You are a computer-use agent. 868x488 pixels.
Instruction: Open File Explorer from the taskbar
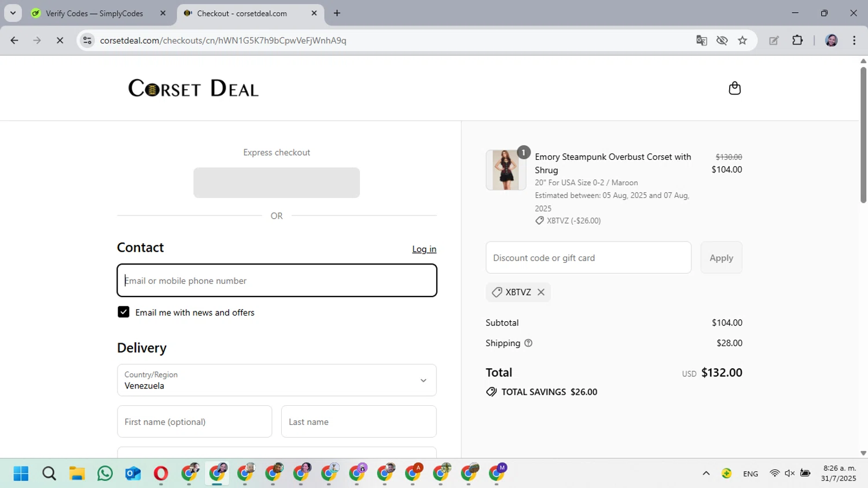(77, 474)
